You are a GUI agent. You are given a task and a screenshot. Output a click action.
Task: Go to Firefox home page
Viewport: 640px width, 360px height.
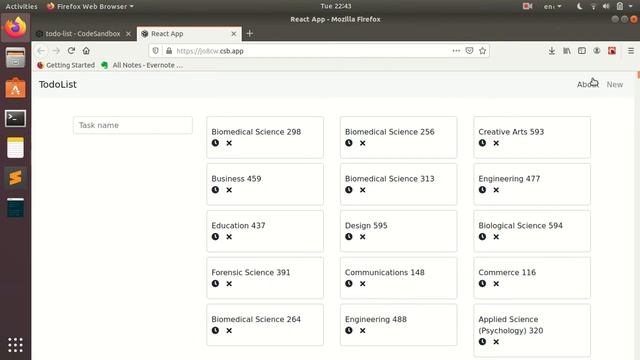[86, 51]
